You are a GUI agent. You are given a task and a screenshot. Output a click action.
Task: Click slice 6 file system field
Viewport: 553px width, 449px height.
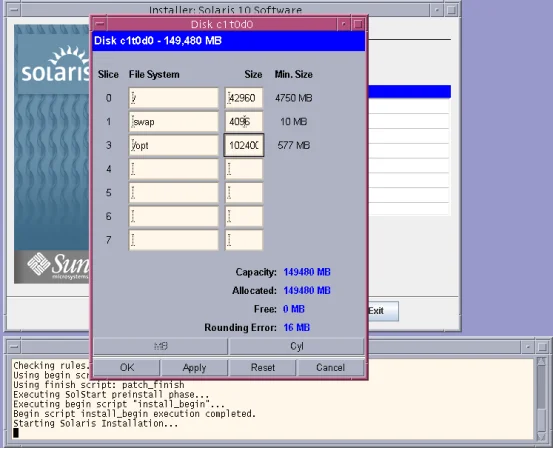174,216
